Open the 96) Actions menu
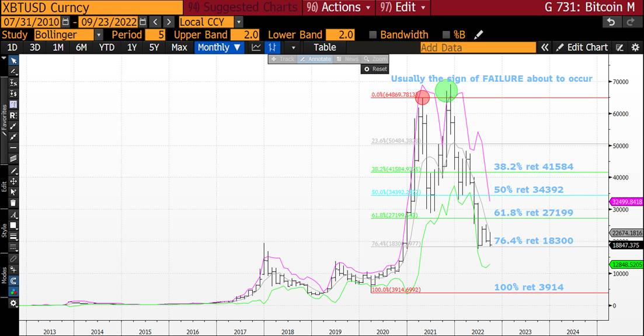This screenshot has width=644, height=336. click(x=339, y=8)
